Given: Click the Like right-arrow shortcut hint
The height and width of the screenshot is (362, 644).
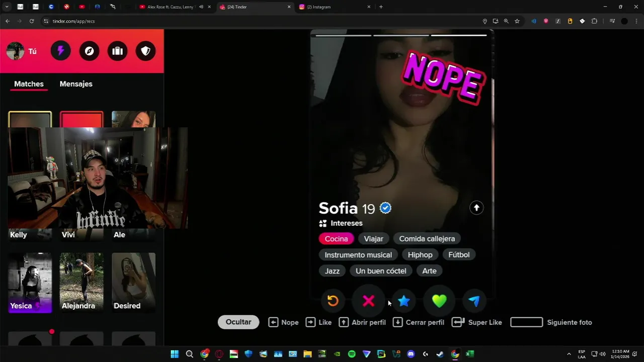Looking at the screenshot, I should pos(318,322).
